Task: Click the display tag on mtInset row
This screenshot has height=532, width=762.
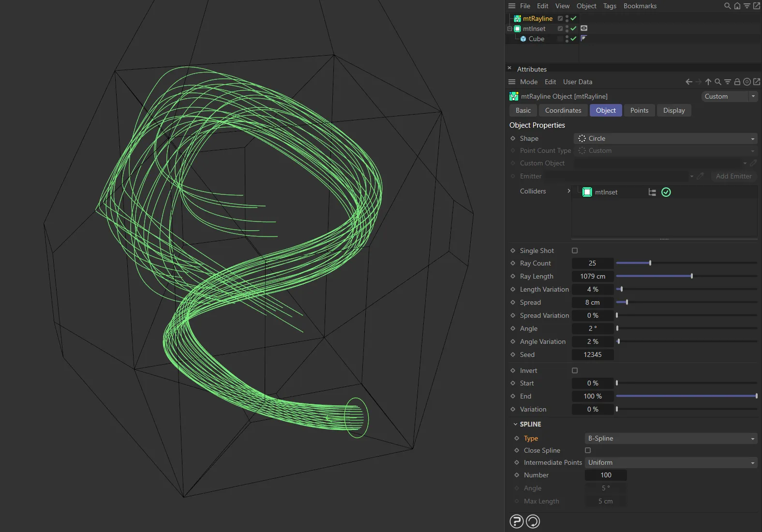Action: point(584,28)
